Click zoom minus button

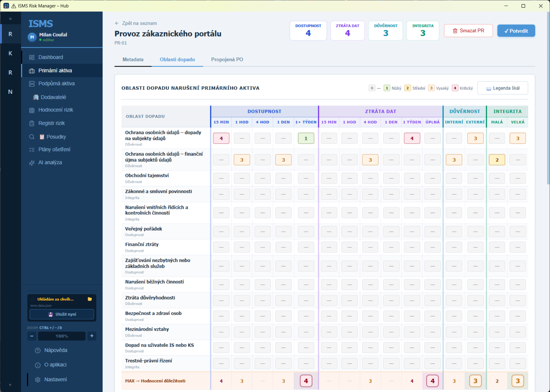32,336
